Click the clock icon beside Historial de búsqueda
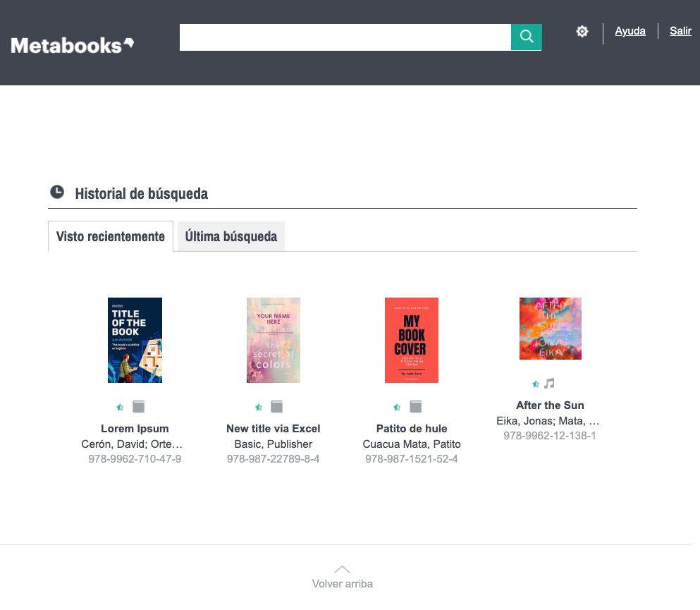Viewport: 700px width, 610px height. [57, 192]
